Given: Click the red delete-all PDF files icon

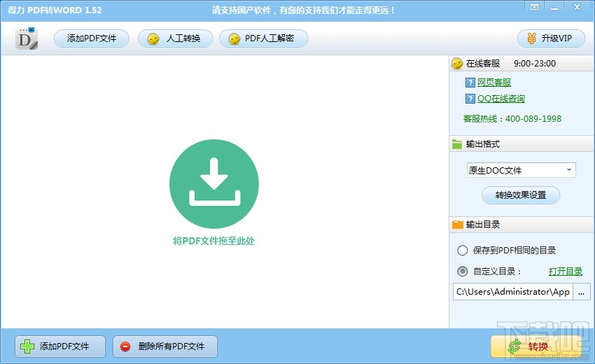Looking at the screenshot, I should pyautogui.click(x=125, y=346).
